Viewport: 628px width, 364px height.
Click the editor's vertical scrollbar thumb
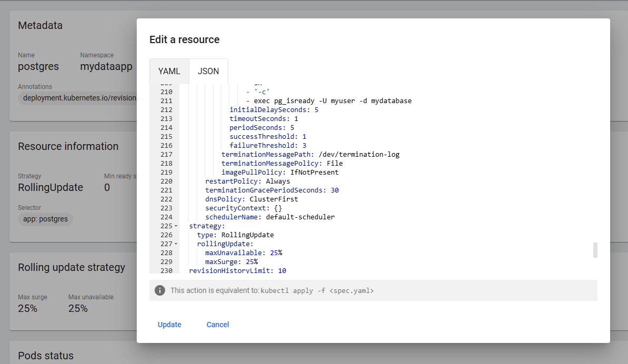tap(595, 250)
